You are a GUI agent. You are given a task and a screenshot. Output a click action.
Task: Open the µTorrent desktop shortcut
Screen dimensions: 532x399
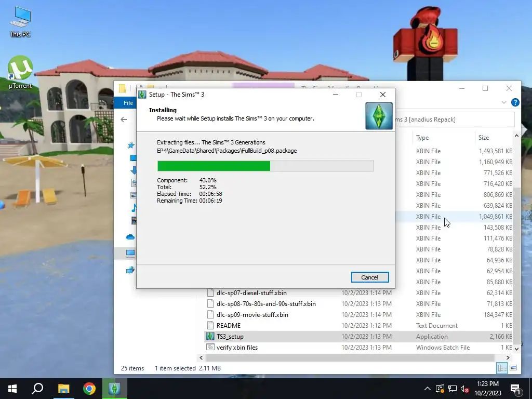point(20,72)
